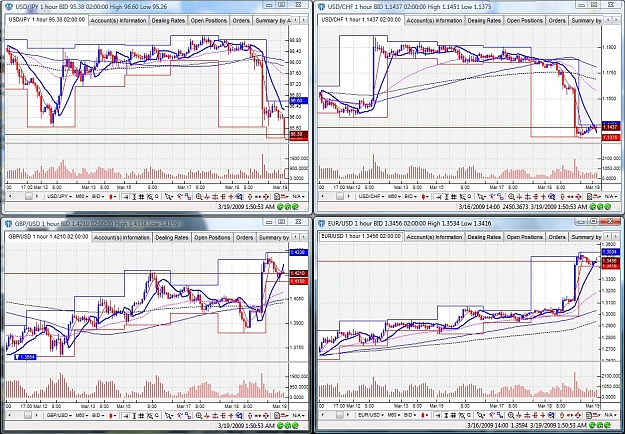Toggle the grid icon in USD/CHF toolbar

(x=453, y=196)
